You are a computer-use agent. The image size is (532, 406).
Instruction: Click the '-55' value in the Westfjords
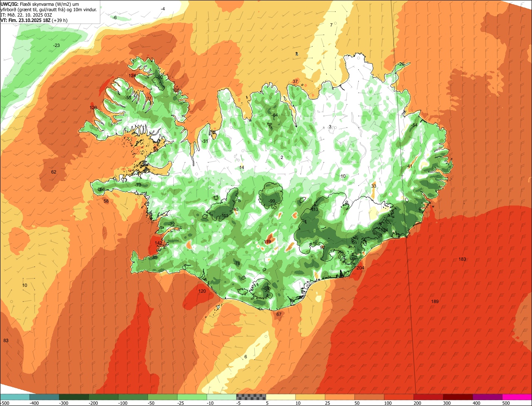click(128, 98)
